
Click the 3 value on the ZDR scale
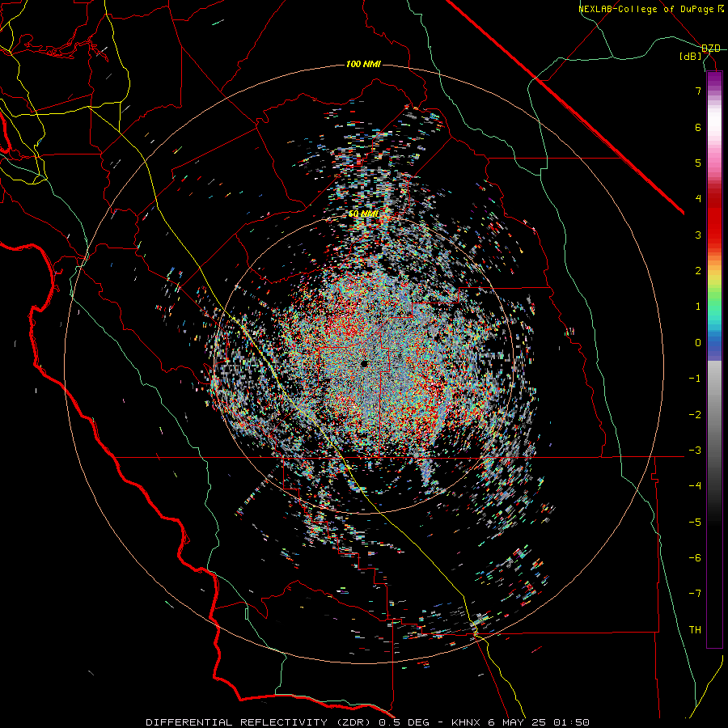coord(698,235)
